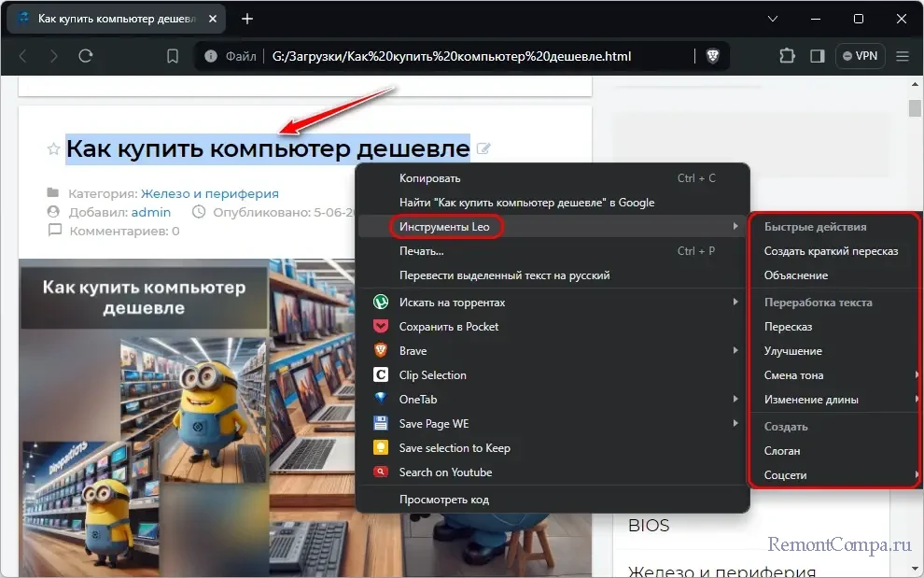Screen dimensions: 924x578
Task: Open the extensions puzzle icon
Action: [786, 56]
